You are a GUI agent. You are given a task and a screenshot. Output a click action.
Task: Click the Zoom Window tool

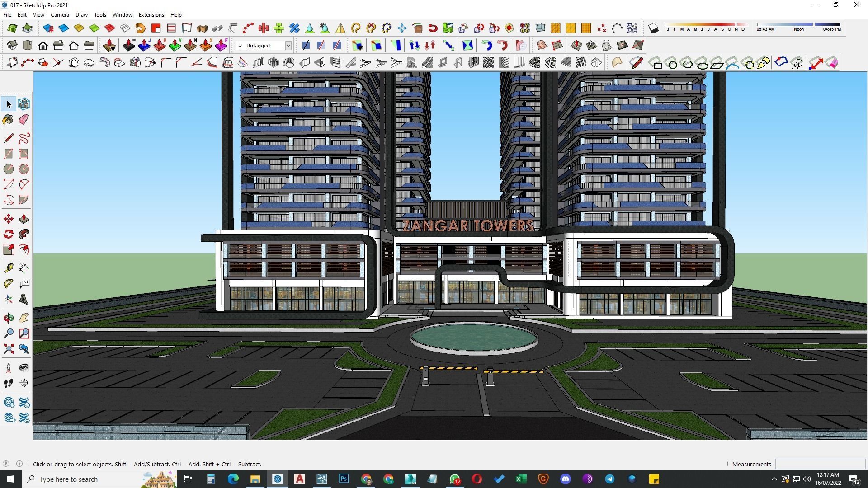click(24, 334)
